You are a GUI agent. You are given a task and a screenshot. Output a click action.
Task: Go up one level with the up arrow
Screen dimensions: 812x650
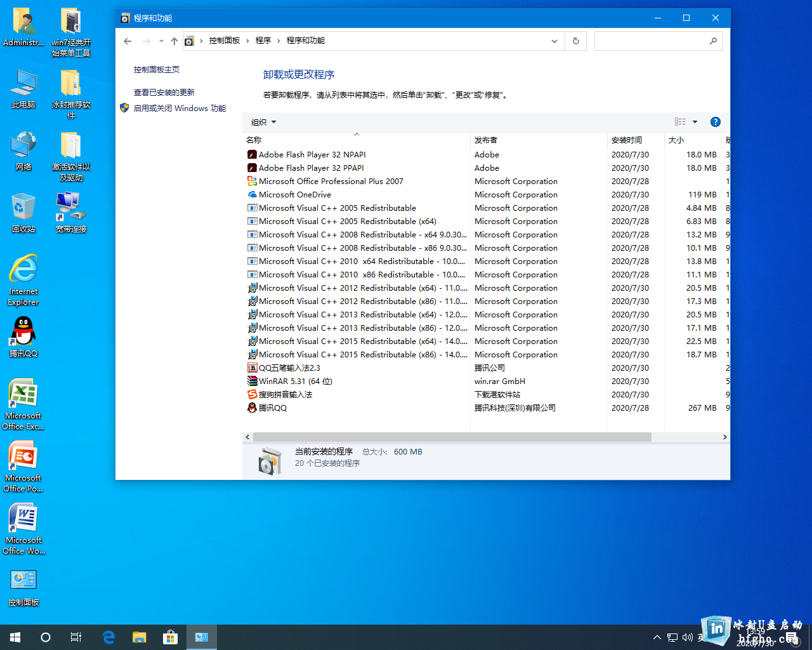[174, 41]
